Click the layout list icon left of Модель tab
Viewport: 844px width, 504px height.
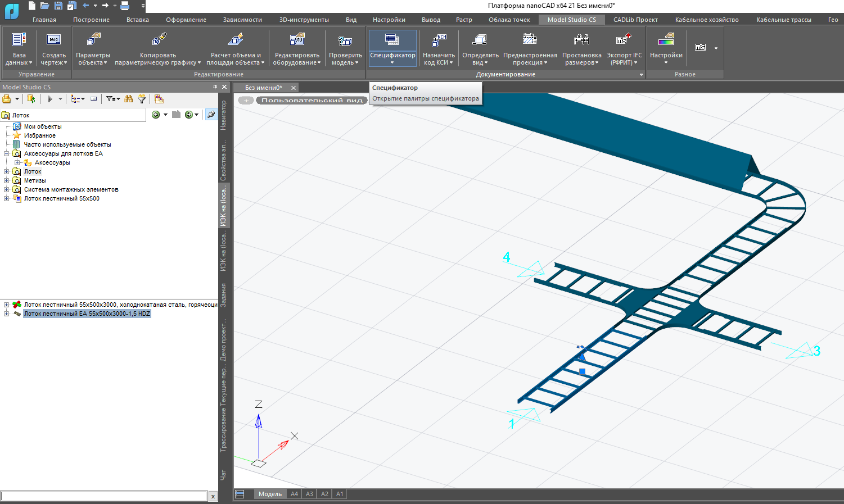pyautogui.click(x=240, y=494)
